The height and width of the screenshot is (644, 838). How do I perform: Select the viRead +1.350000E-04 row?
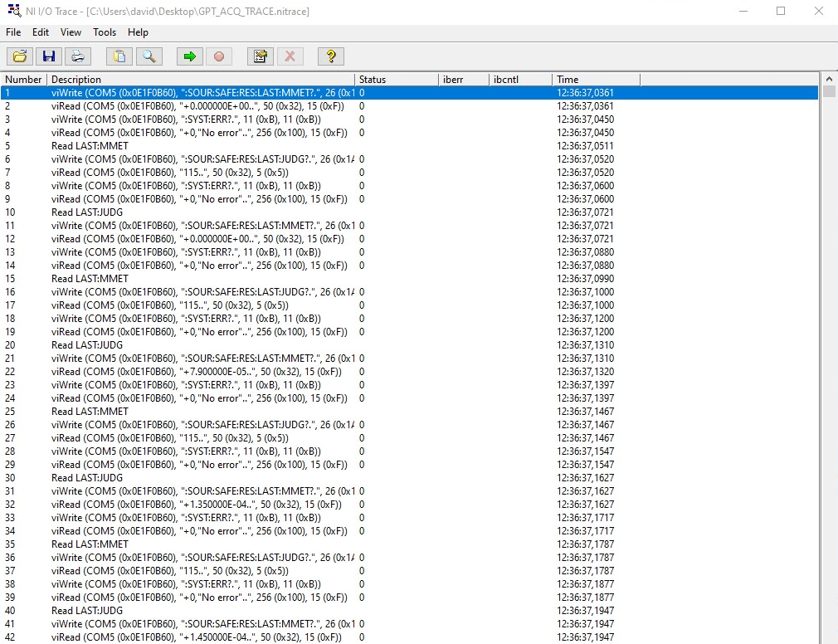click(409, 504)
